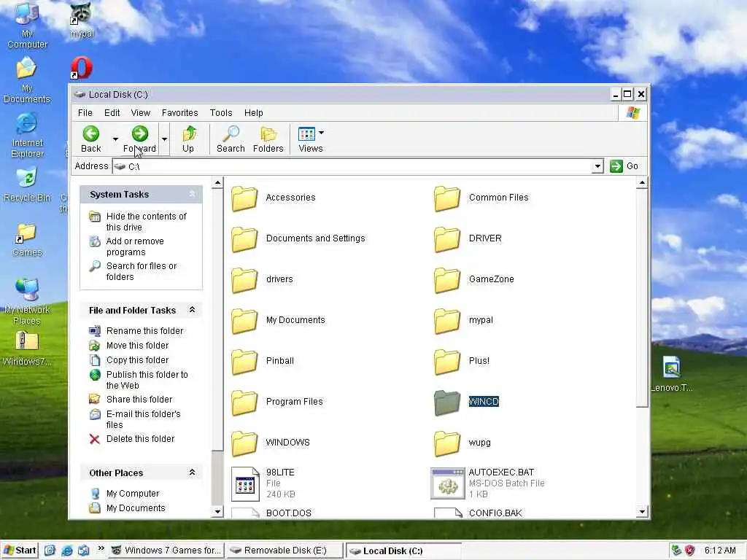This screenshot has width=747, height=560.
Task: Click Publish this folder to the Web
Action: [x=147, y=380]
